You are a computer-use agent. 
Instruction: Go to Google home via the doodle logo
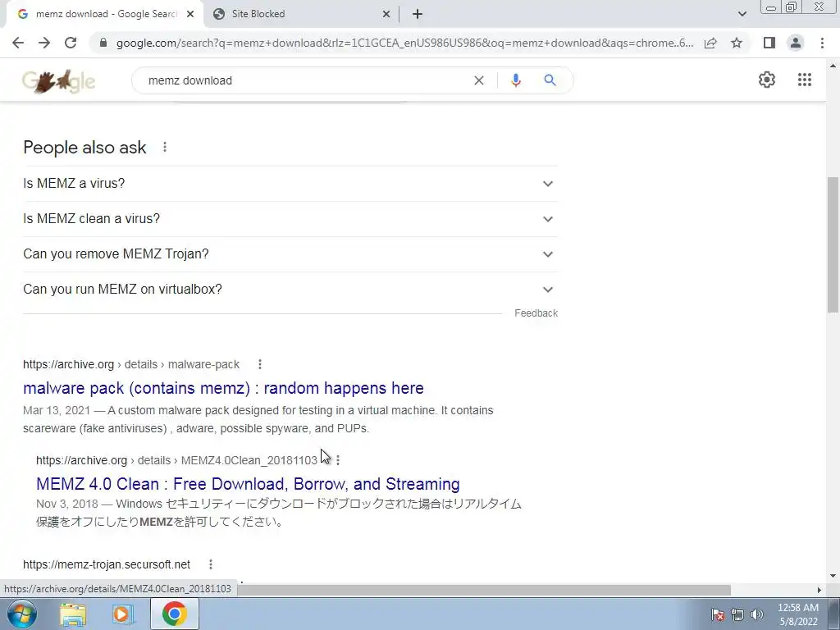(x=58, y=81)
